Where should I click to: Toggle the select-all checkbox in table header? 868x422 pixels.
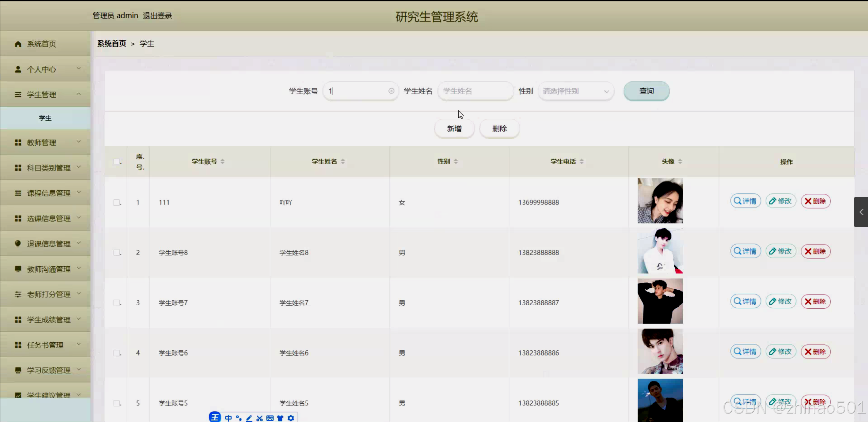117,162
